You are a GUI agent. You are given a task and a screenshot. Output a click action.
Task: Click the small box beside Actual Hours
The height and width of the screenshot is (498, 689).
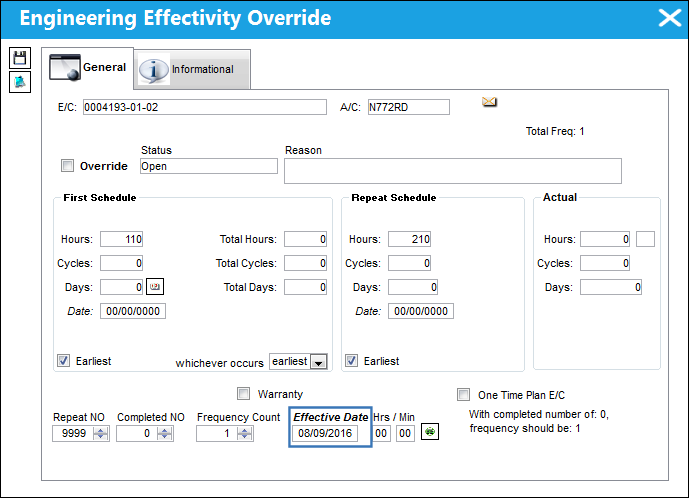point(645,239)
